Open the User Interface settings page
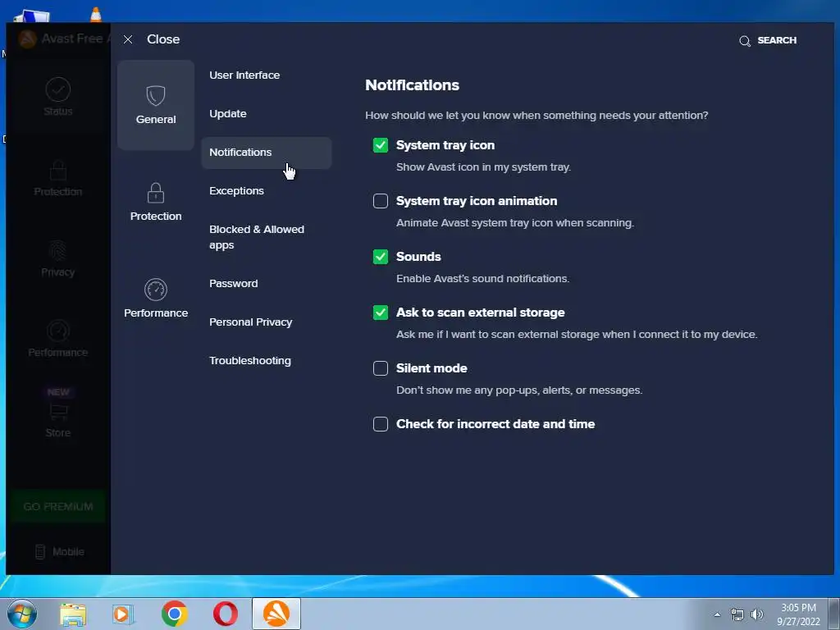Screen dimensions: 840x630 [244, 75]
